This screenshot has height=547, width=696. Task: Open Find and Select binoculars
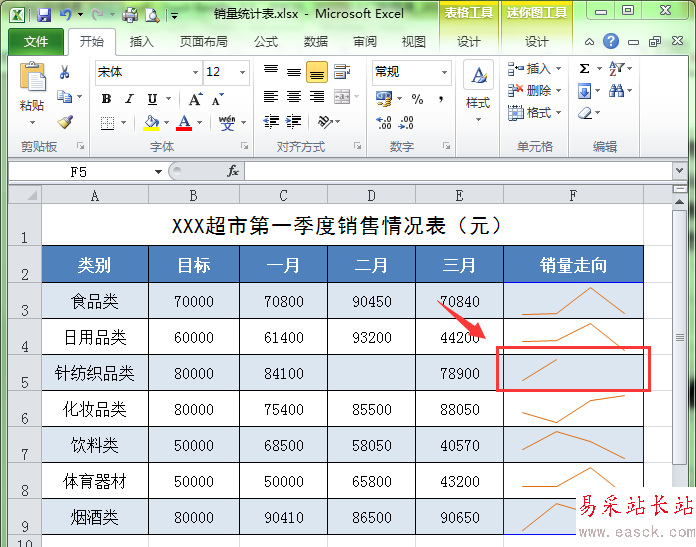click(616, 91)
